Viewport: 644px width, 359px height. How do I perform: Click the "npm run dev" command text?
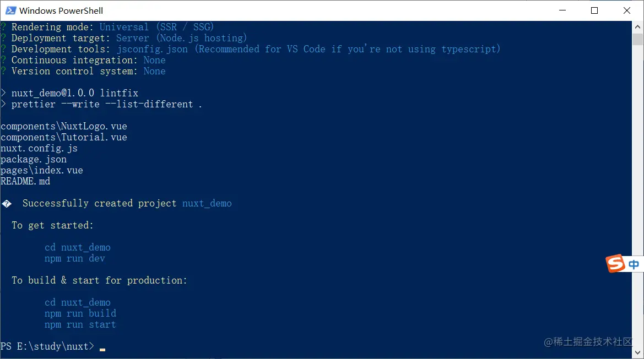(x=75, y=258)
